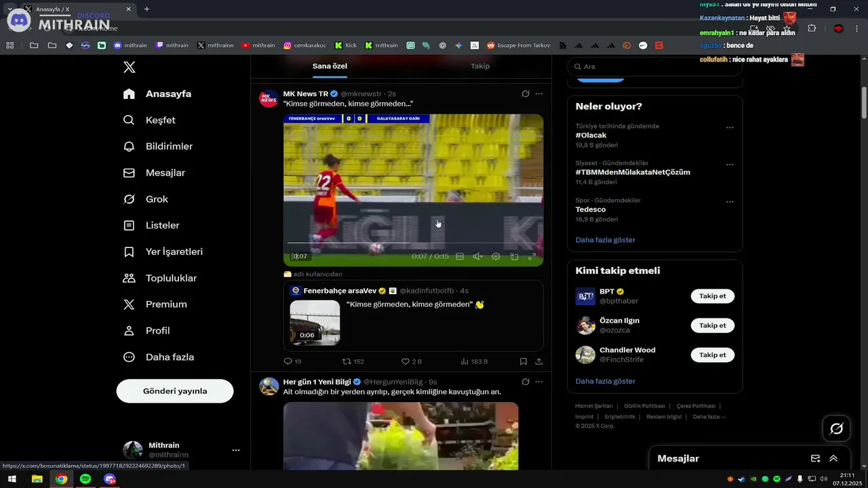Bookmark the MK News TR post

523,362
